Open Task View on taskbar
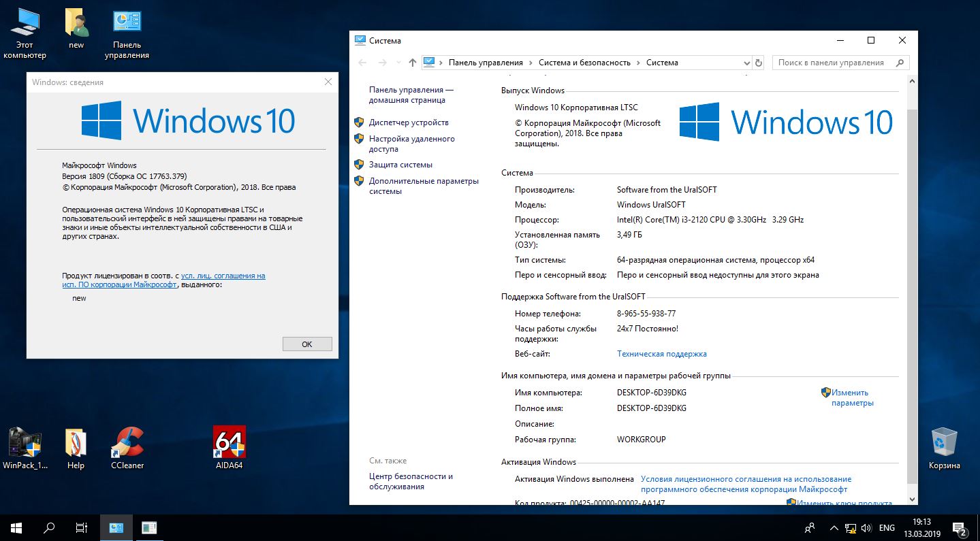The width and height of the screenshot is (980, 541). 82,527
